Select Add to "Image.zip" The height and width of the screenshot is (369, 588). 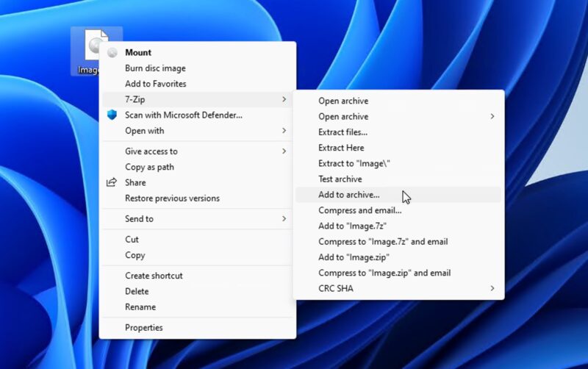(398, 257)
